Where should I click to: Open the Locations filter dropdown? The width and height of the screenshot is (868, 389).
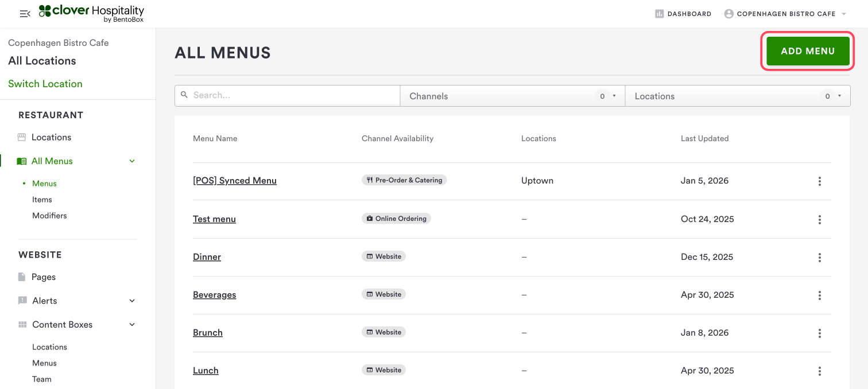(x=737, y=96)
